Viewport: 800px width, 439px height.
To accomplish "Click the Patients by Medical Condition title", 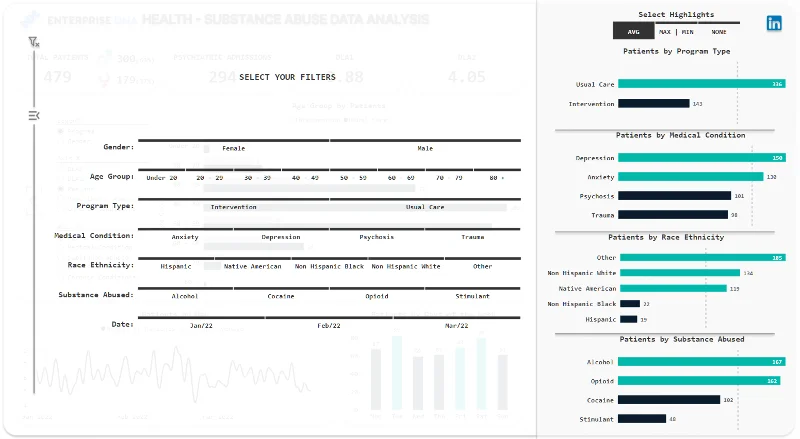I will 681,135.
